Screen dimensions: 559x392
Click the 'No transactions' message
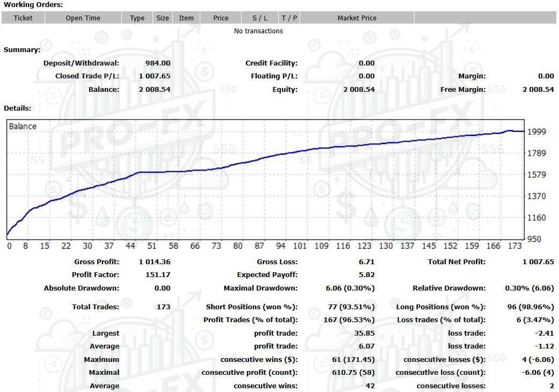coord(258,31)
